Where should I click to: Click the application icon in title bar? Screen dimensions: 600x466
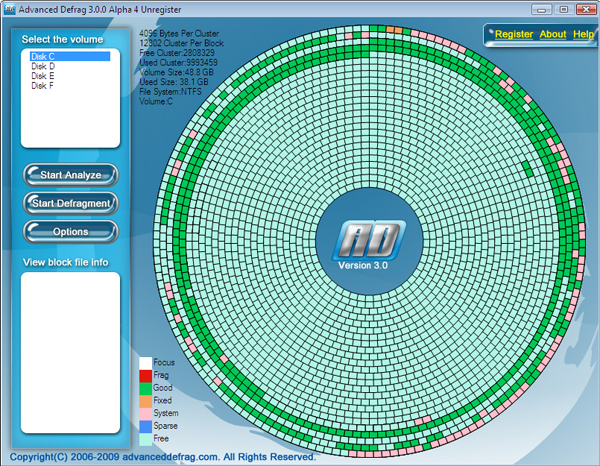pyautogui.click(x=10, y=10)
